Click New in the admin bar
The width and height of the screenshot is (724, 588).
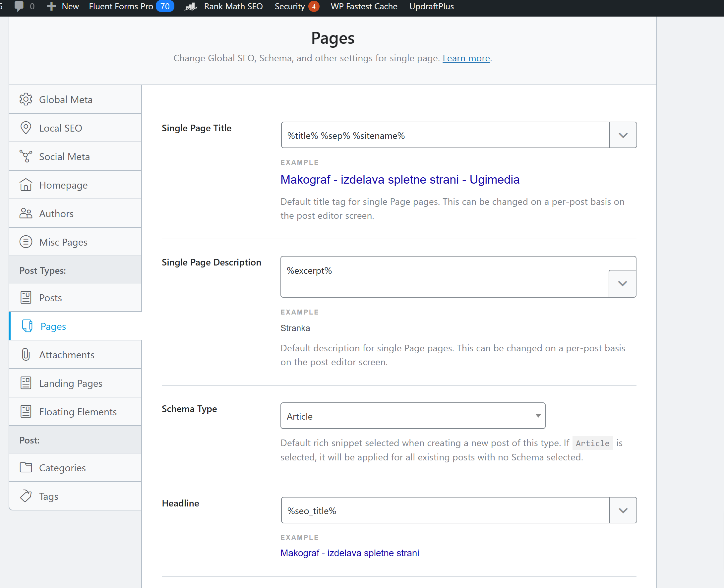pos(70,6)
